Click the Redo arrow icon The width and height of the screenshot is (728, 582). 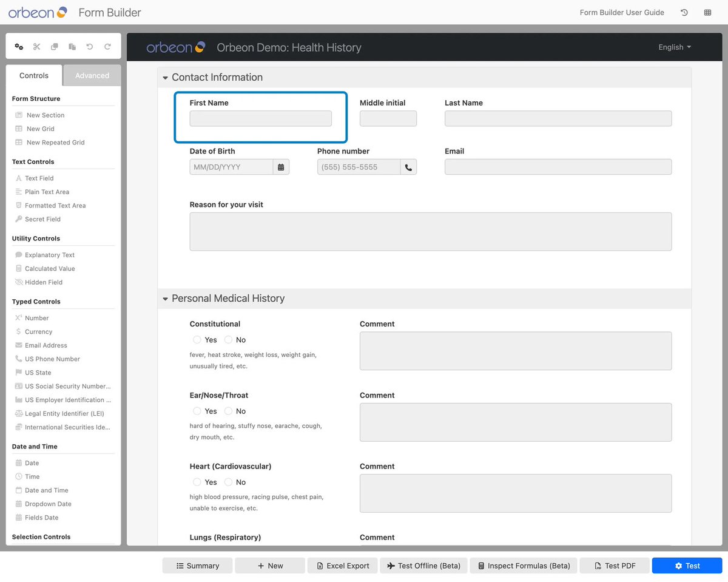(x=107, y=47)
